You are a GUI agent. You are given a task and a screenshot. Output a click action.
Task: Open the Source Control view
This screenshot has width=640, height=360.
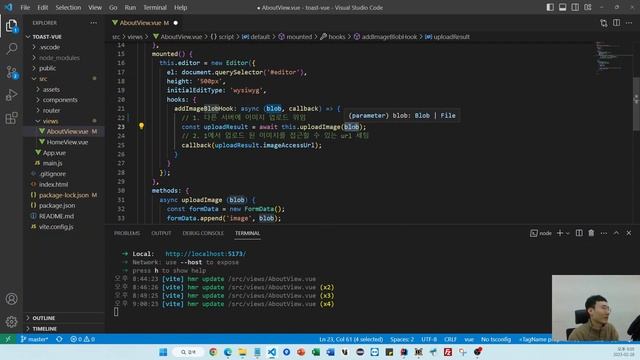11,72
